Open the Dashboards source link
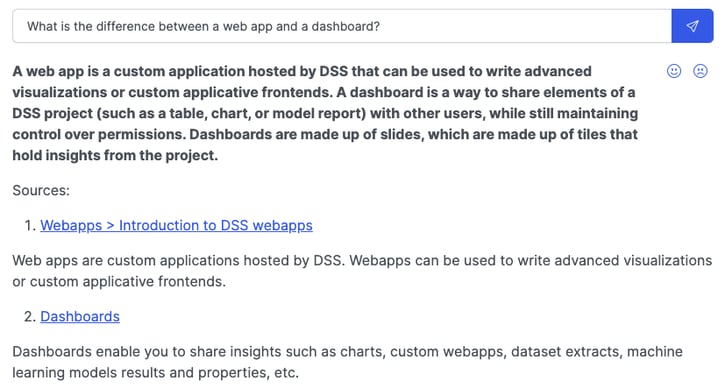 pyautogui.click(x=80, y=316)
